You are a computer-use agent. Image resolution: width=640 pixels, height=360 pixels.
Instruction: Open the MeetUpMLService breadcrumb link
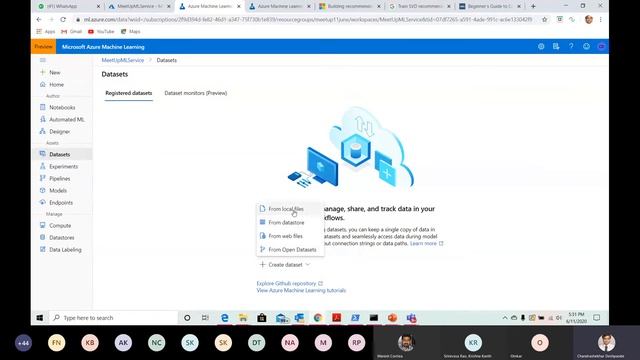(x=123, y=60)
